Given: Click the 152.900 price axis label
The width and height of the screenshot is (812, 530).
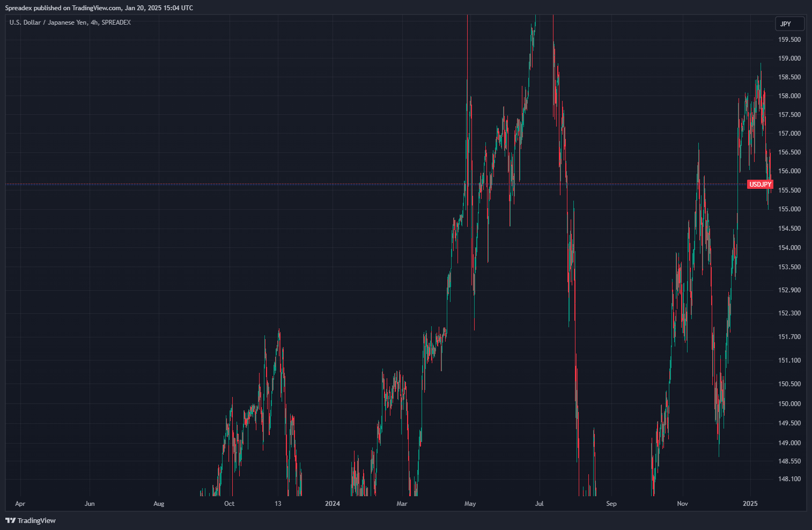Looking at the screenshot, I should [789, 290].
